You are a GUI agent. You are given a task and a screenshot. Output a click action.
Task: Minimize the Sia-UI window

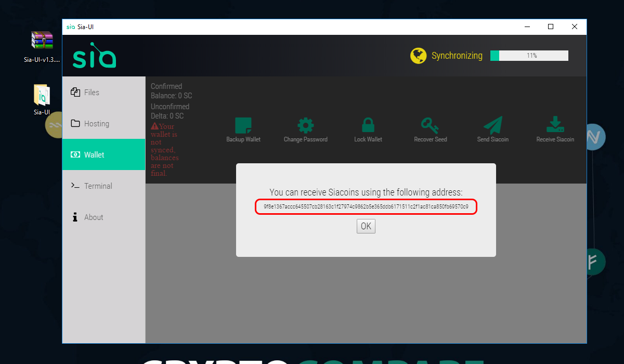(527, 27)
